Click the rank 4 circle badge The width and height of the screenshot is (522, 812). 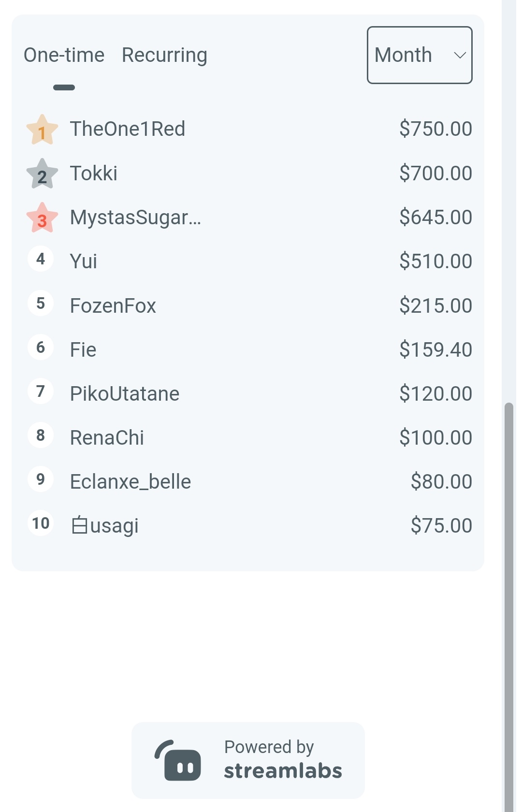pyautogui.click(x=41, y=259)
